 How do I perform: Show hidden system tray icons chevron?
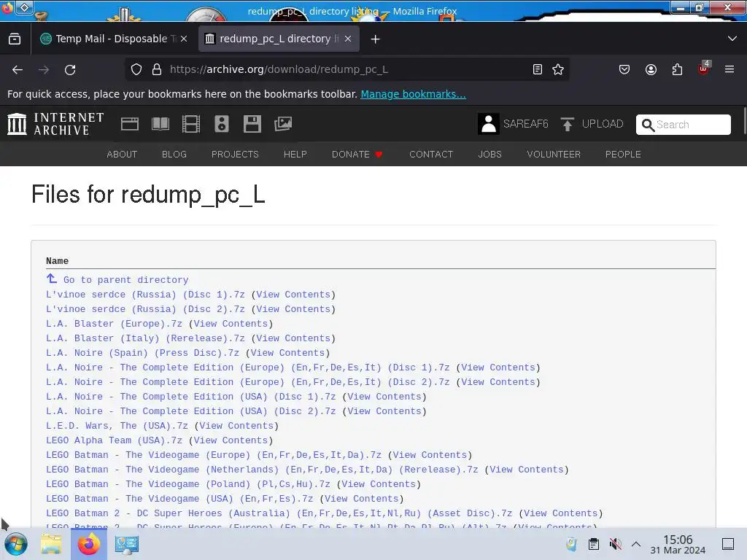(x=636, y=544)
